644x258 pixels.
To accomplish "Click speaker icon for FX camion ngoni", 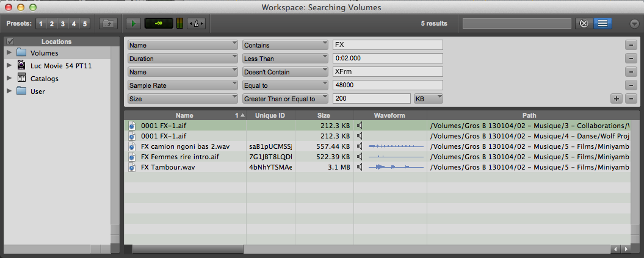I will tap(360, 146).
